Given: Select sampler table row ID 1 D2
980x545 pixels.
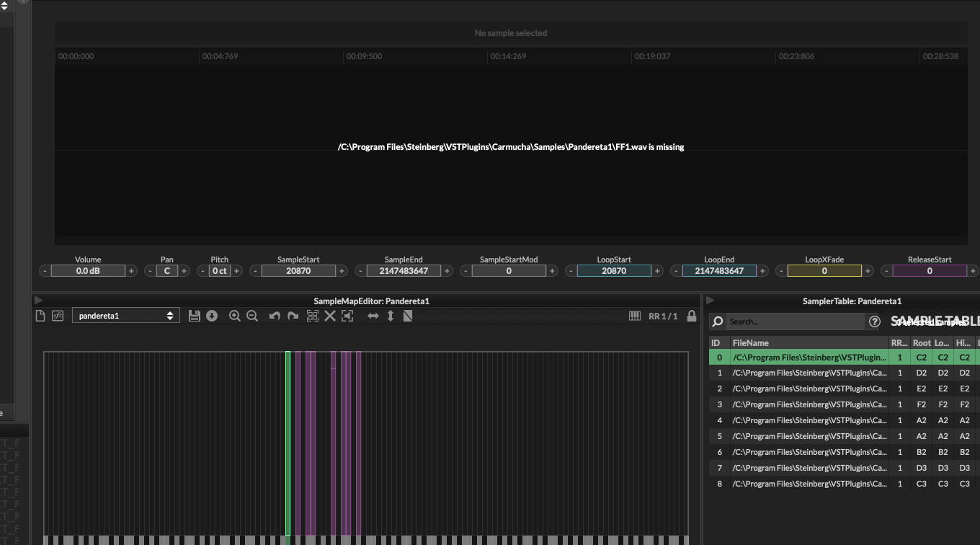Looking at the screenshot, I should tap(845, 373).
